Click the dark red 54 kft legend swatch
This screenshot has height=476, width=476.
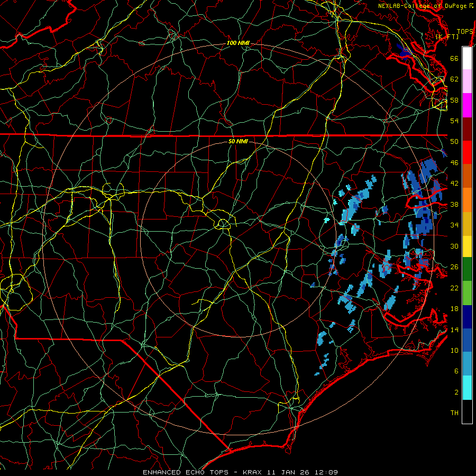point(467,130)
